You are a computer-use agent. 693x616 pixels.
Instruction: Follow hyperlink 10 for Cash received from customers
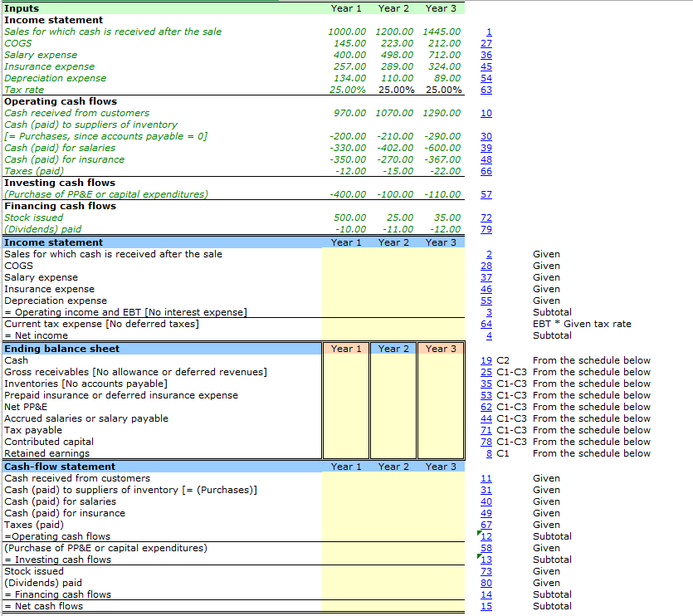486,113
